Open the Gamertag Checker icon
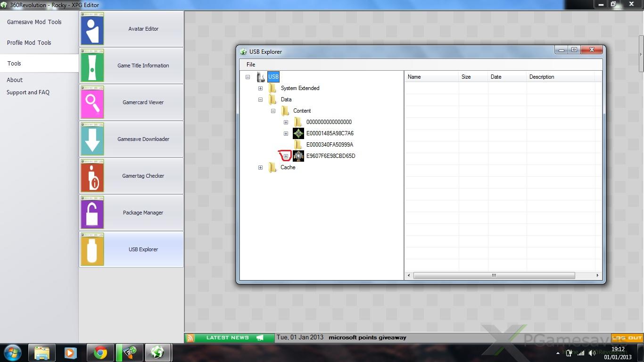Viewport: 644px width, 362px height. [92, 176]
